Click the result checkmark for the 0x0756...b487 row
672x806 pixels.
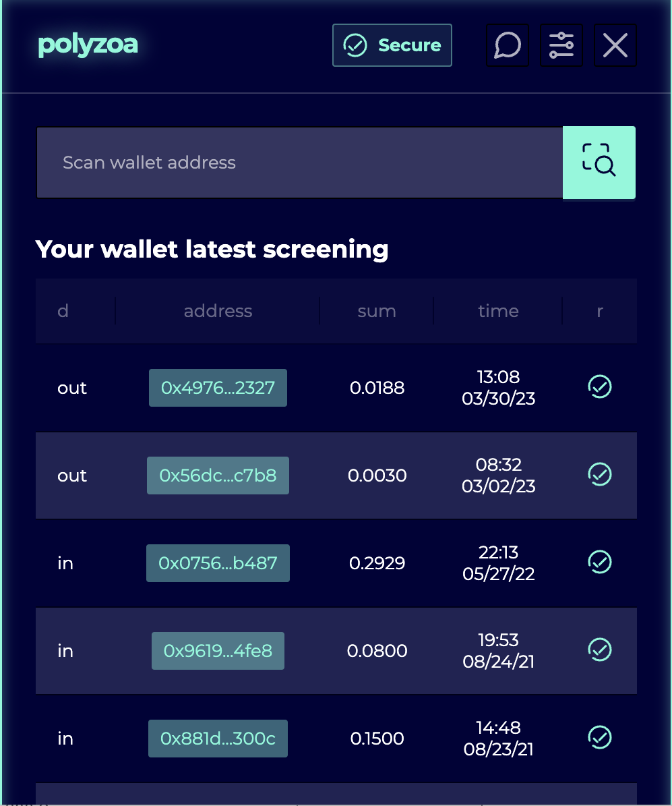click(x=600, y=562)
